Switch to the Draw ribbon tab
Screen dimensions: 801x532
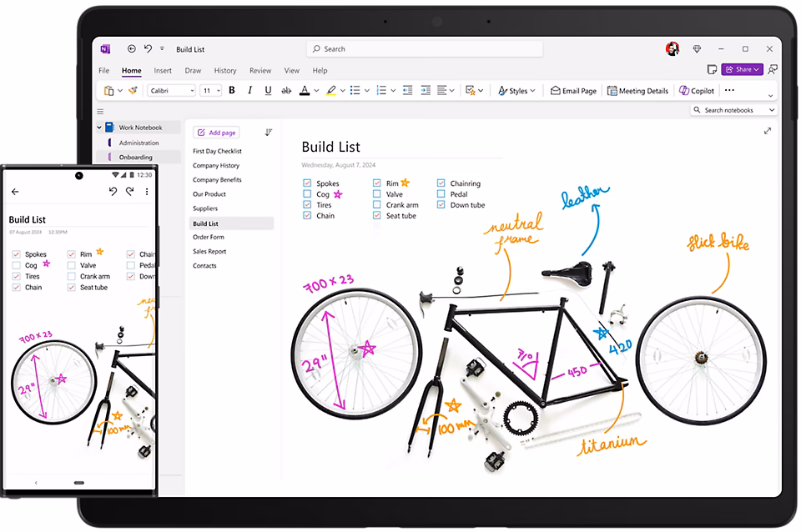point(193,70)
